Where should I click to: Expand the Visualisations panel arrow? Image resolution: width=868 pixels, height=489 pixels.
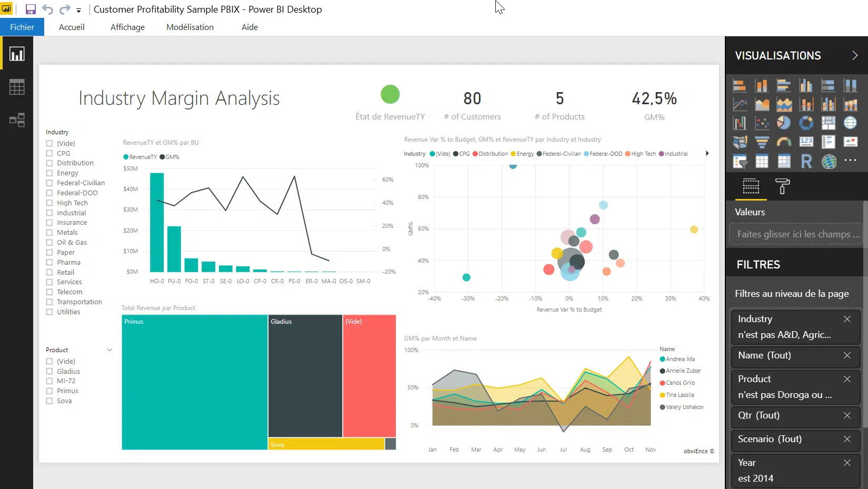(x=855, y=55)
